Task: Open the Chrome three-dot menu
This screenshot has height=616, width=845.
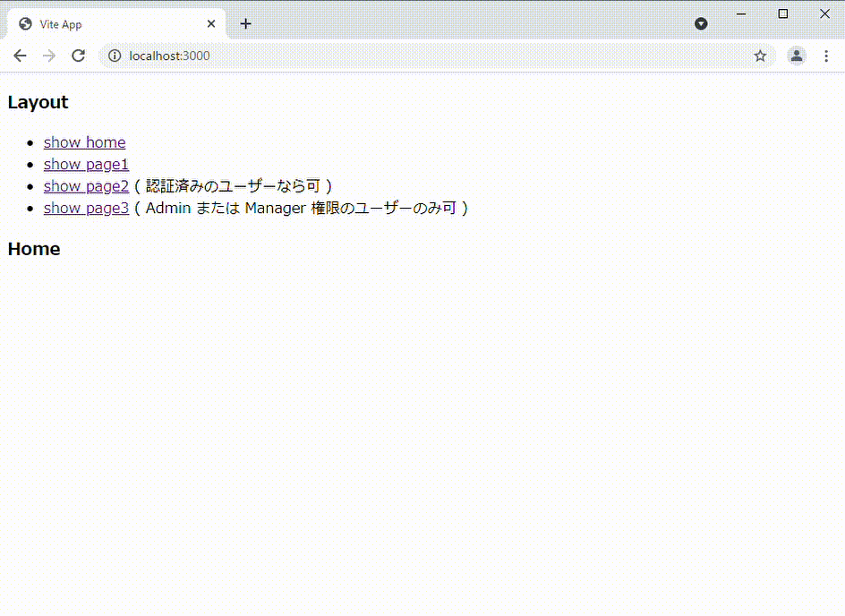Action: click(x=826, y=56)
